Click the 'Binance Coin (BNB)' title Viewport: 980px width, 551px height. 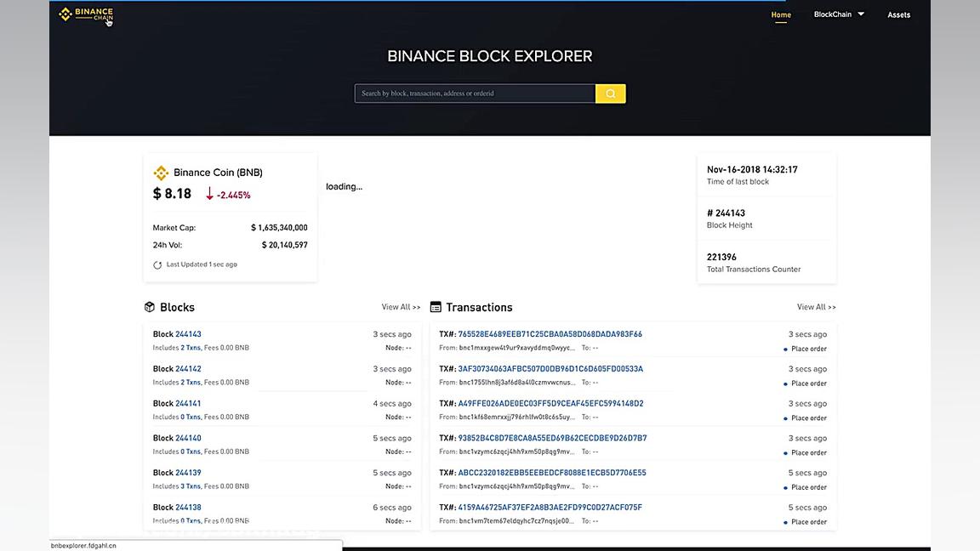[218, 173]
